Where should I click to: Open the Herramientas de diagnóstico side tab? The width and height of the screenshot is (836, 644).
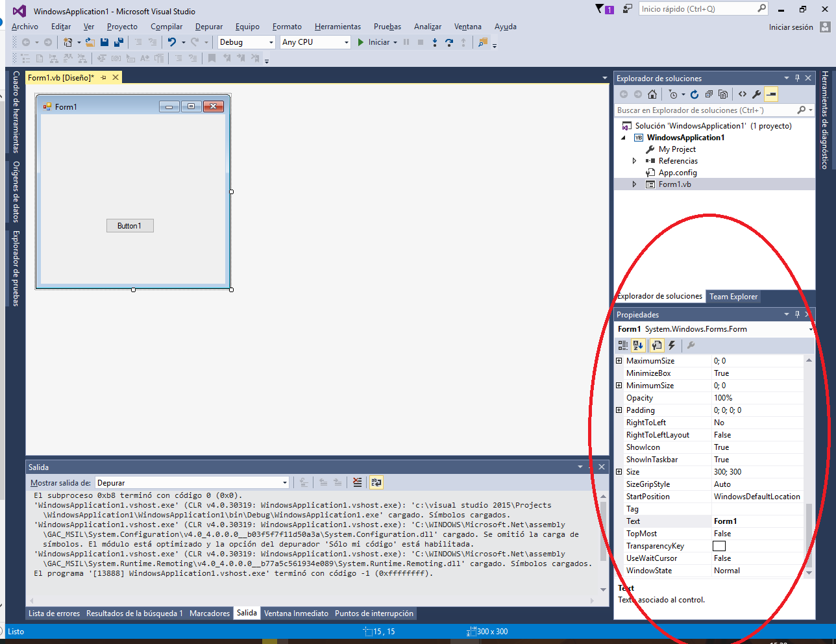825,120
